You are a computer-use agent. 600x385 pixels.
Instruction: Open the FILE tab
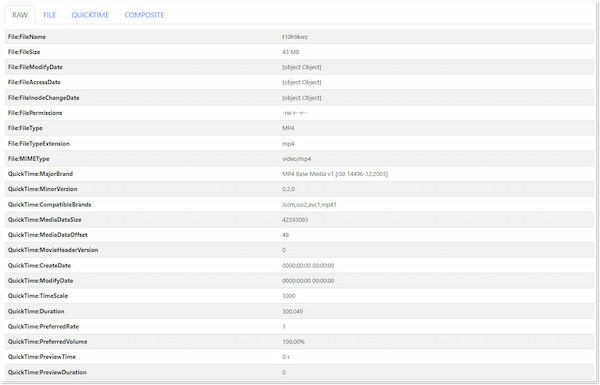pyautogui.click(x=49, y=15)
